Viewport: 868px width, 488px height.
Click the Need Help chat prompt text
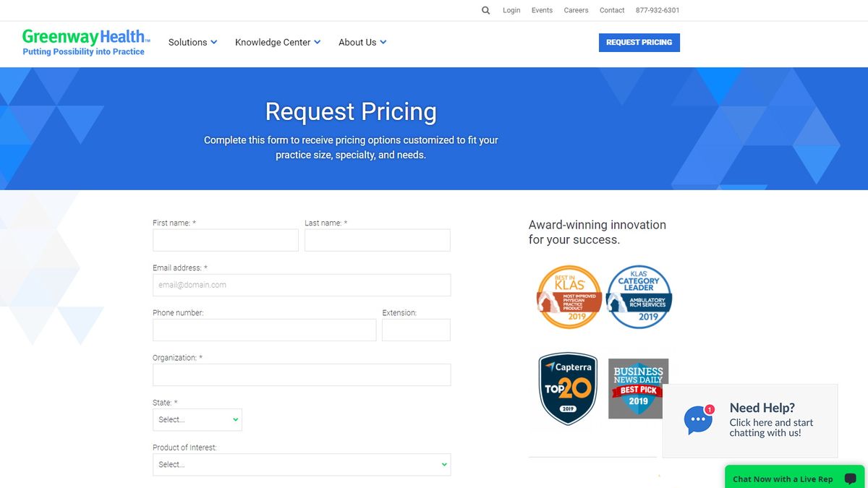(771, 420)
